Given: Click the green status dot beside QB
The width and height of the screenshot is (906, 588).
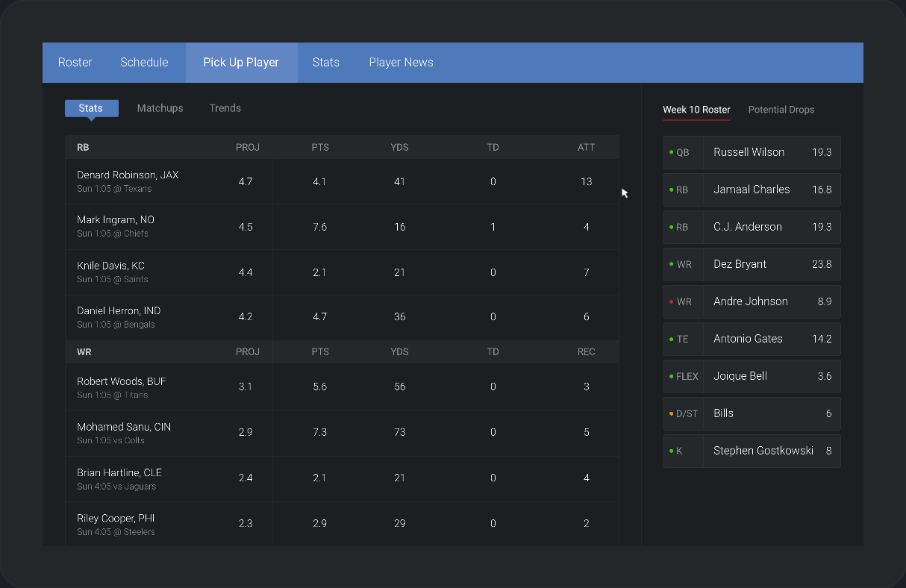Looking at the screenshot, I should coord(671,152).
